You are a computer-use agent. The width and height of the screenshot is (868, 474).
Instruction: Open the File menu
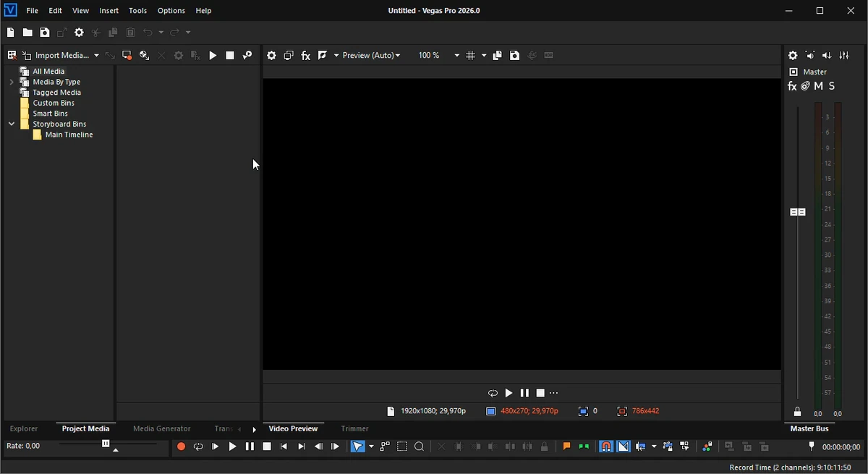[x=33, y=11]
